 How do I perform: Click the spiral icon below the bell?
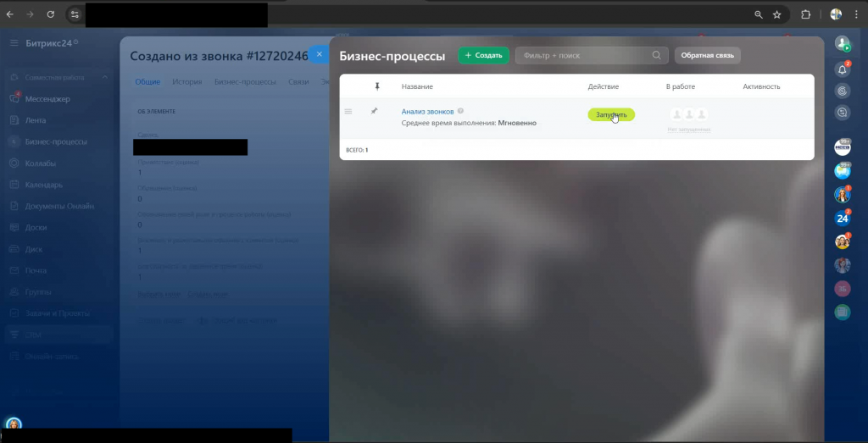pyautogui.click(x=842, y=91)
